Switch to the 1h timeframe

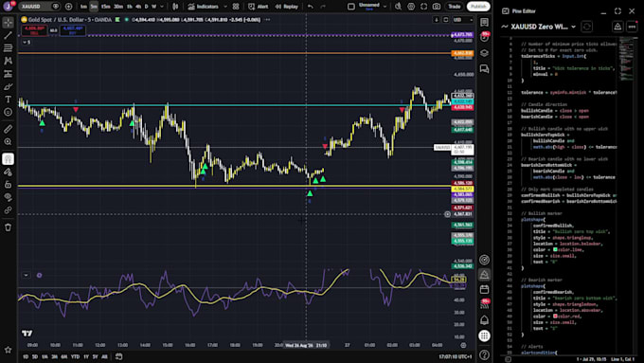pyautogui.click(x=130, y=7)
